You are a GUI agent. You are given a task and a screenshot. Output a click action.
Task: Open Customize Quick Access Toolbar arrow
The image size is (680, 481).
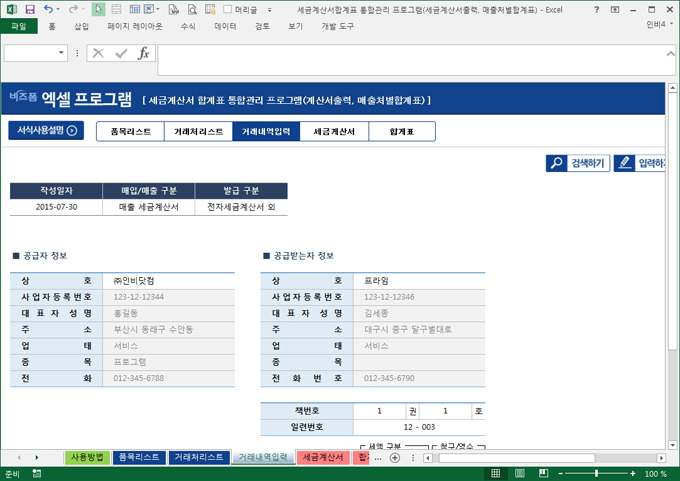(269, 10)
